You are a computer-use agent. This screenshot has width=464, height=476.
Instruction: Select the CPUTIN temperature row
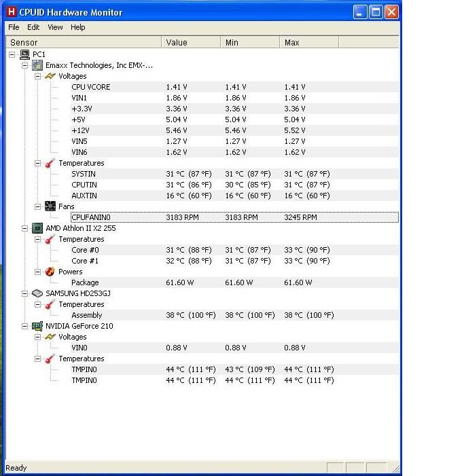234,185
